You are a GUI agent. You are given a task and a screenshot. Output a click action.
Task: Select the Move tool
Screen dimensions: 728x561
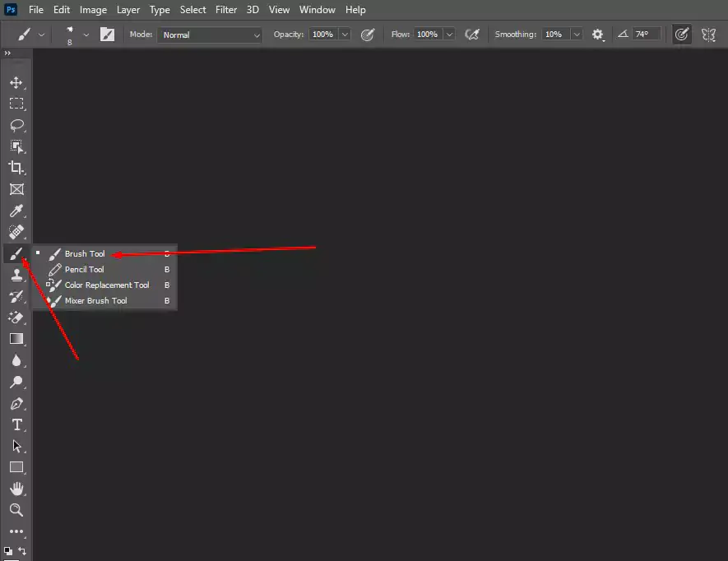point(16,82)
